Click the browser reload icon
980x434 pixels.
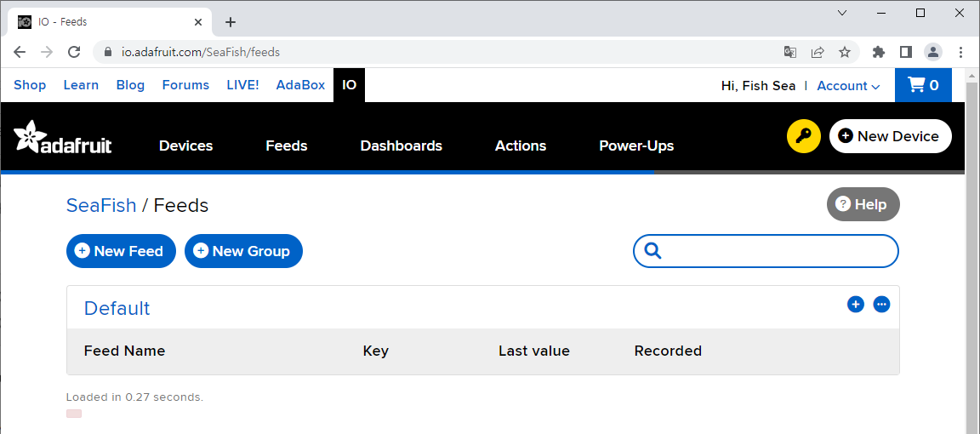click(x=74, y=52)
